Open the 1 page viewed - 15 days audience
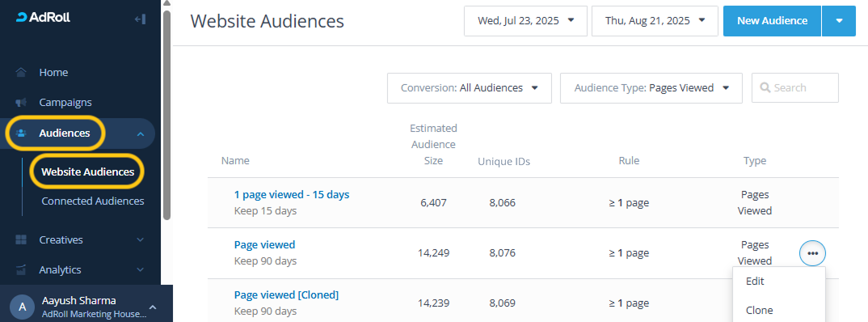This screenshot has height=322, width=868. coord(292,194)
